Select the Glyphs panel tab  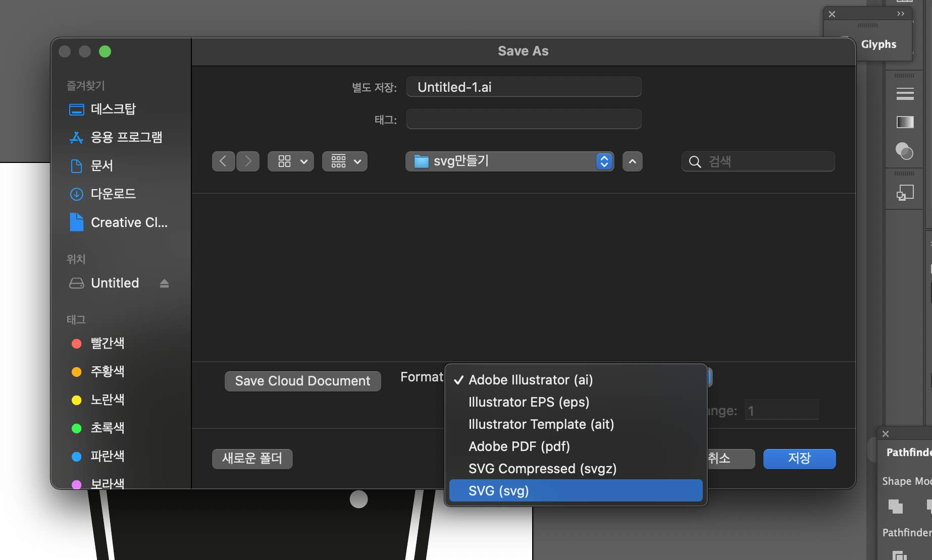click(878, 44)
